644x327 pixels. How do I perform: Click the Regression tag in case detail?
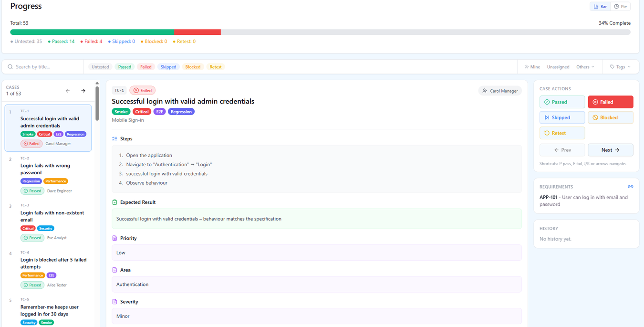pyautogui.click(x=181, y=112)
